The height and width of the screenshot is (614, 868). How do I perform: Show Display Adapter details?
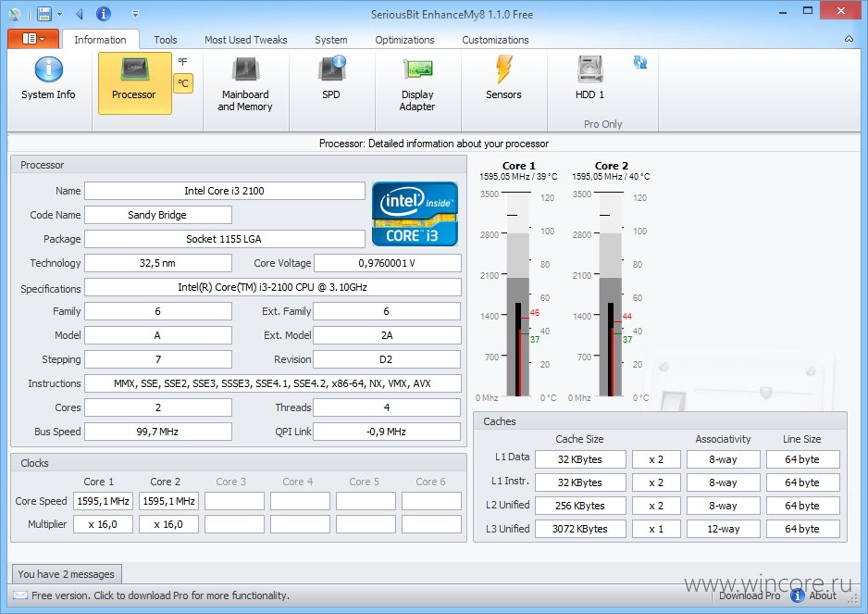[417, 84]
